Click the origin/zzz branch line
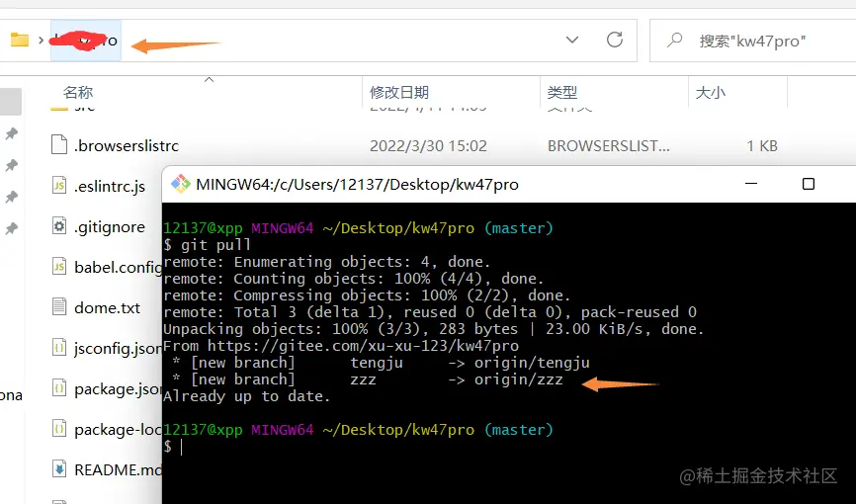 click(x=368, y=379)
